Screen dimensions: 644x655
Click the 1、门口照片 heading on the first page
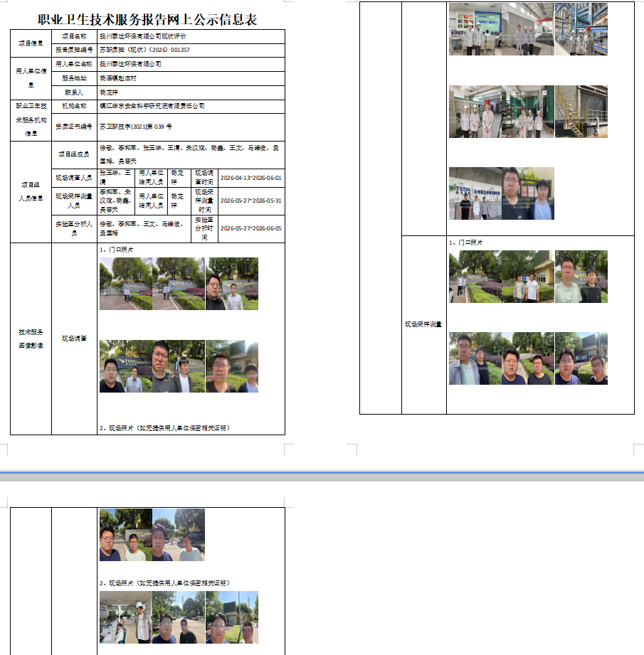tap(117, 250)
